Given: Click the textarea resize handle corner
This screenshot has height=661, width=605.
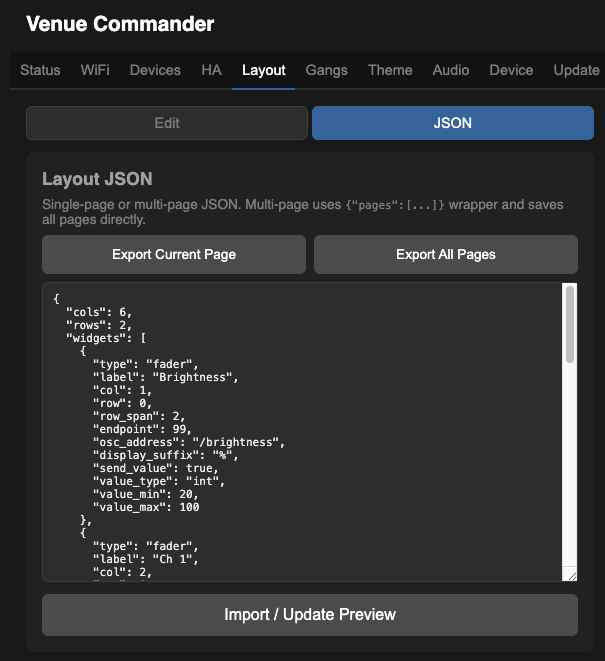Looking at the screenshot, I should pos(572,576).
